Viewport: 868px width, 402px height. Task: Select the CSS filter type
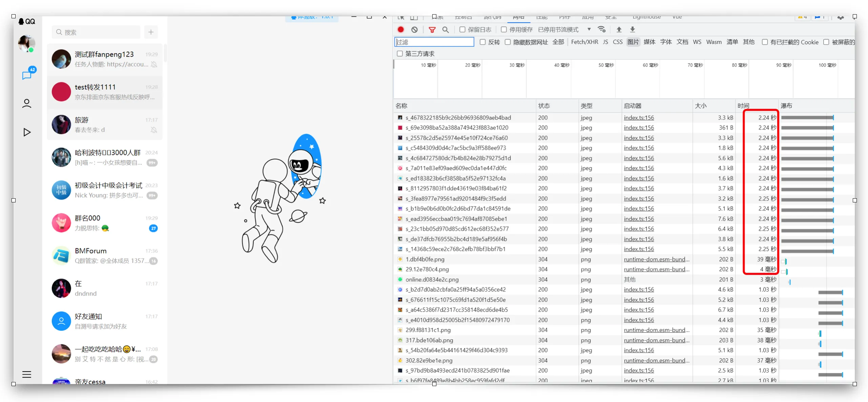617,42
